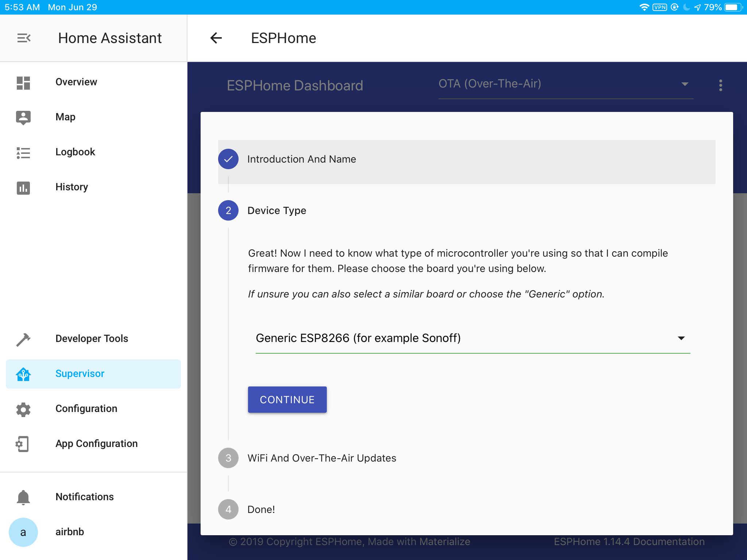The image size is (747, 560).
Task: Click the Home Assistant title text
Action: tap(110, 38)
